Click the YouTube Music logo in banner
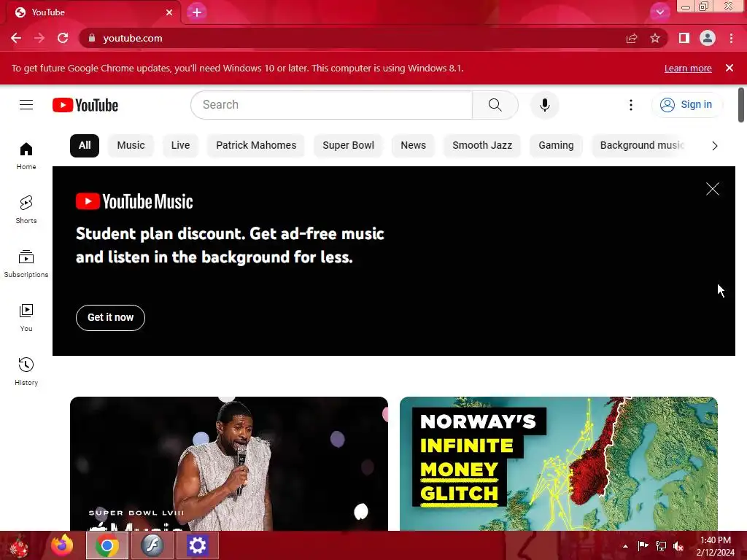747x560 pixels. pos(134,201)
